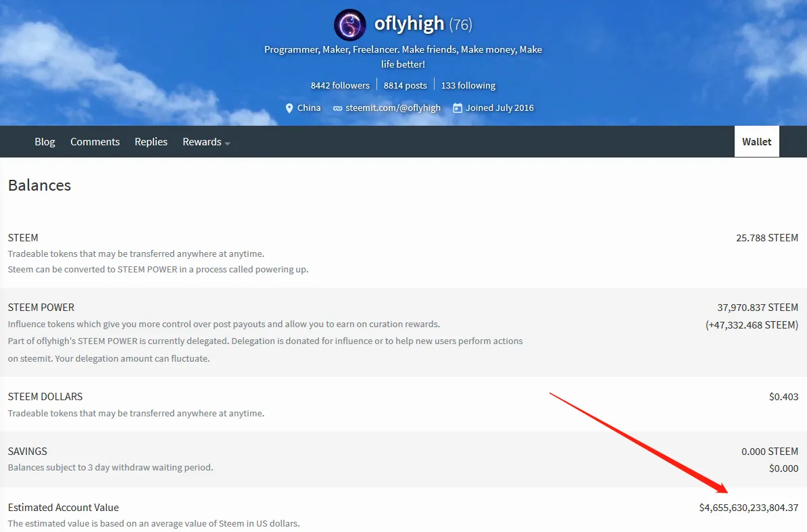Open the 133 following list
807x532 pixels.
click(468, 85)
